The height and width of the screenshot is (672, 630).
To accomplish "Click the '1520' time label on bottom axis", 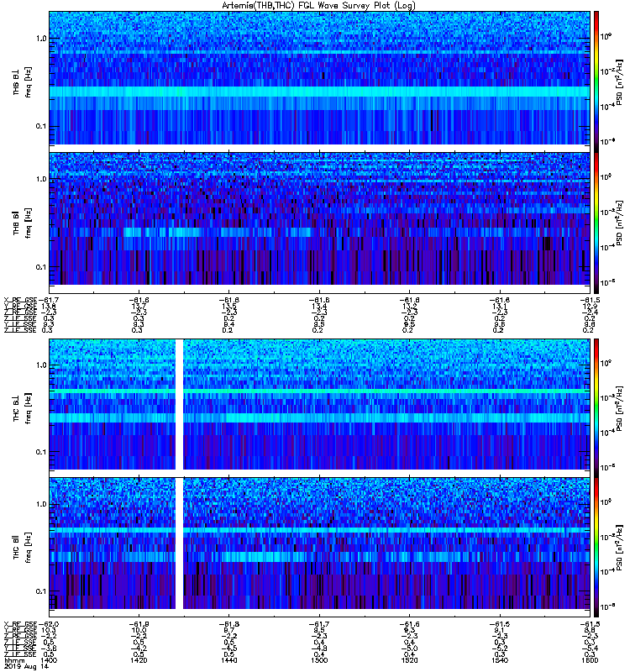I will (410, 660).
